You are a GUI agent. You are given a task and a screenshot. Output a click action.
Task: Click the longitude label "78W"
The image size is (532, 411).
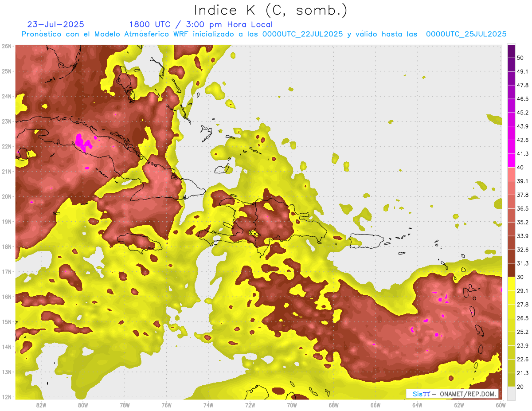coord(125,405)
